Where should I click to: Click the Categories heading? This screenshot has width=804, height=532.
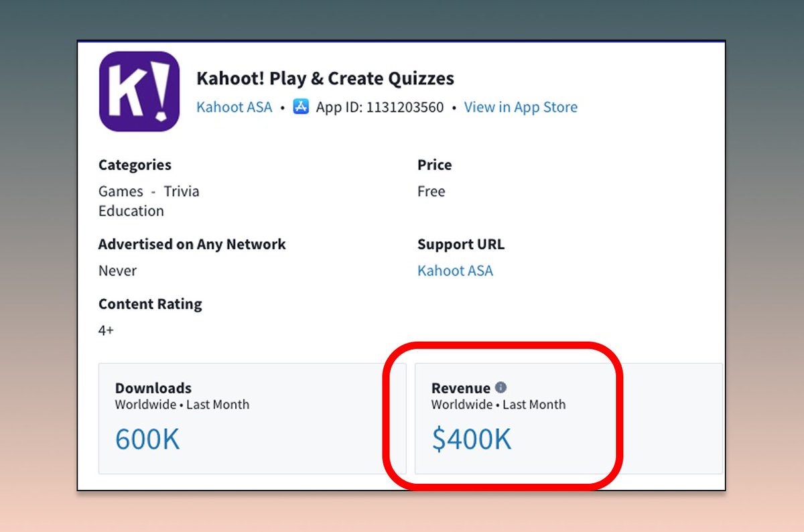[x=135, y=165]
